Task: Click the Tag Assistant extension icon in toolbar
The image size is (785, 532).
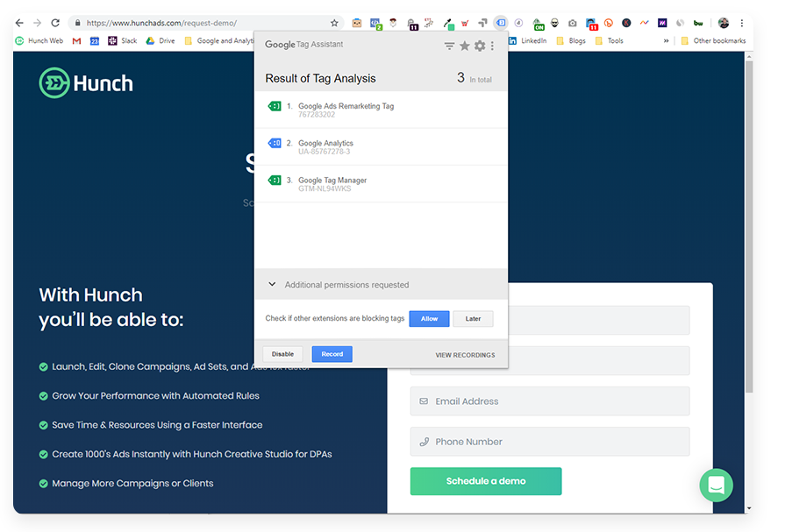Action: [502, 24]
